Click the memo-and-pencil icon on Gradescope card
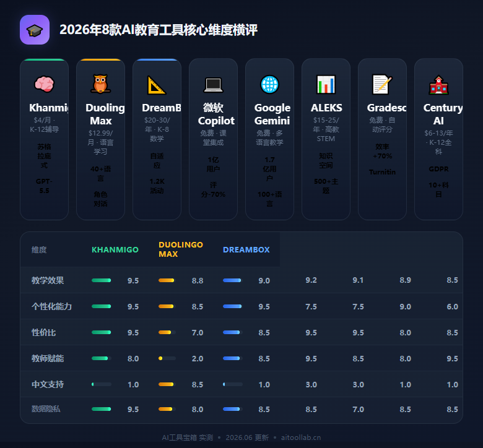 382,84
